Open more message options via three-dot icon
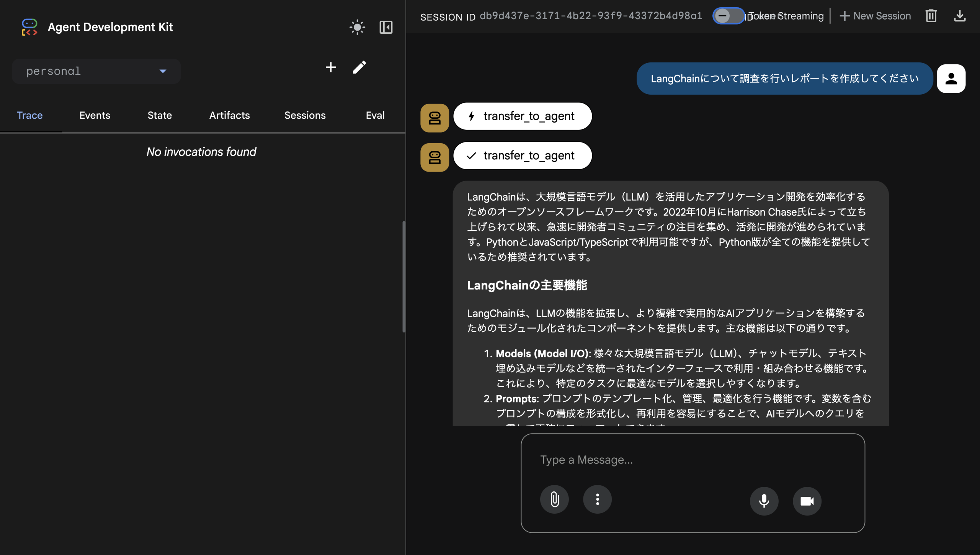Viewport: 980px width, 555px height. point(597,499)
